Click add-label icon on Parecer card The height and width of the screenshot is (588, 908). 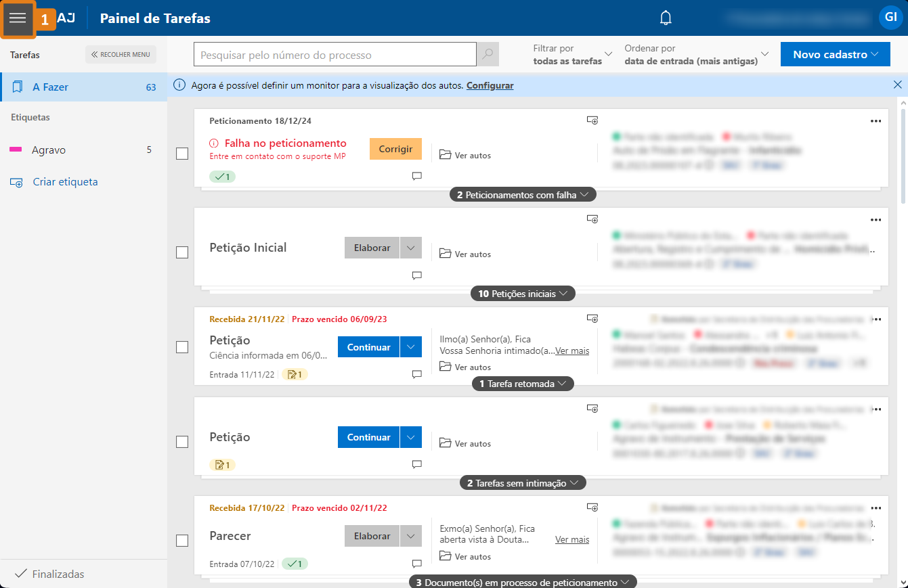[592, 507]
